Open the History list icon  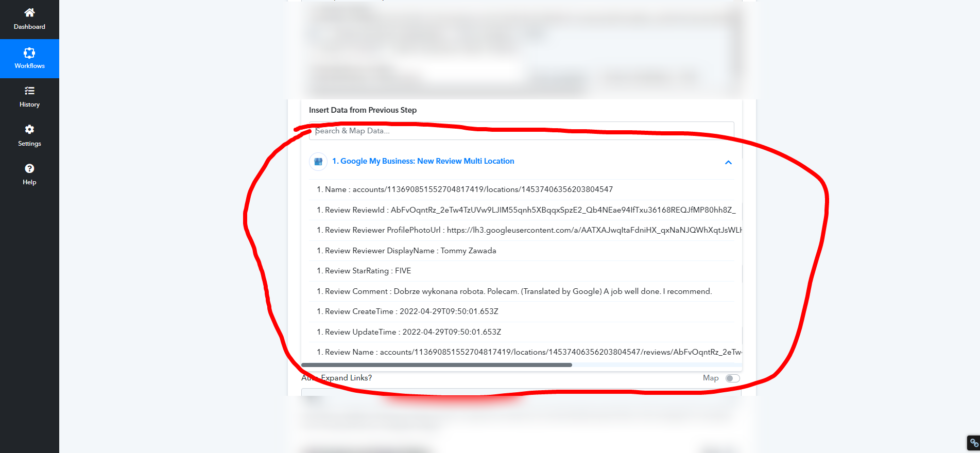point(29,91)
